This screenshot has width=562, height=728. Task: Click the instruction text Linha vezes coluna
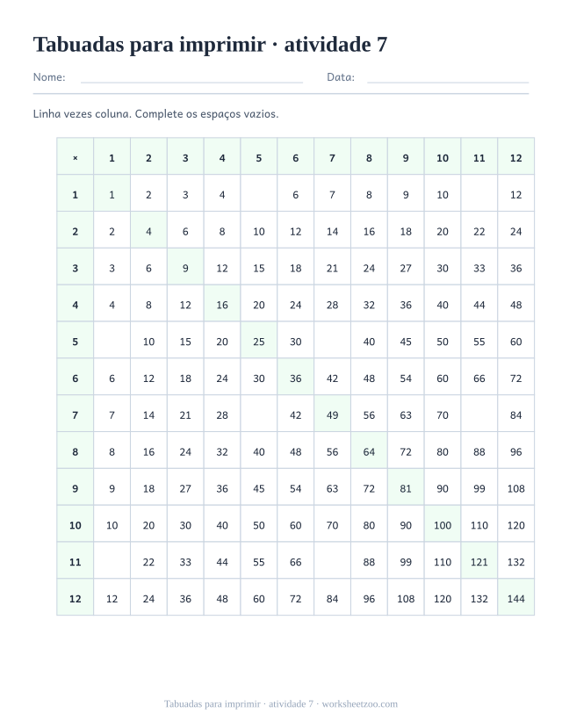click(83, 114)
